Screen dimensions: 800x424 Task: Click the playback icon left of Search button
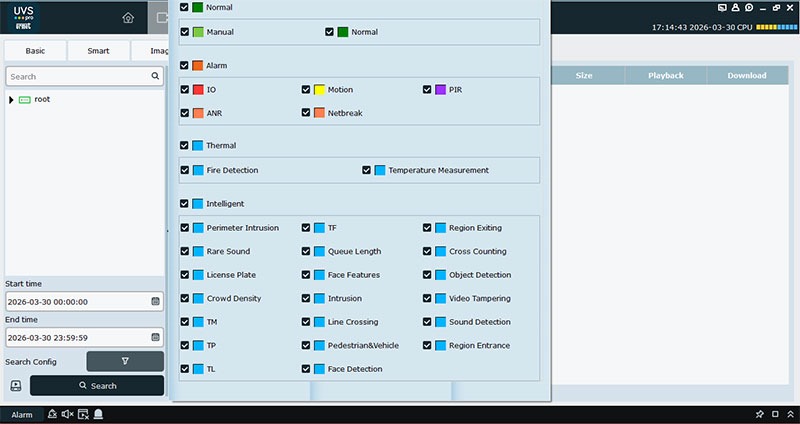point(15,385)
